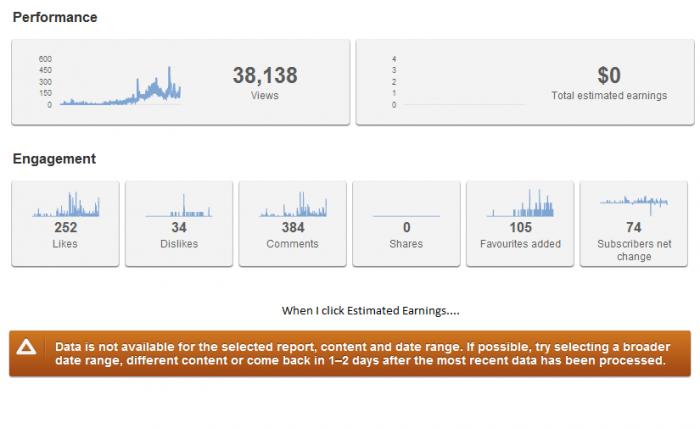
Task: Open the 384 Comments engagement card
Action: [292, 224]
